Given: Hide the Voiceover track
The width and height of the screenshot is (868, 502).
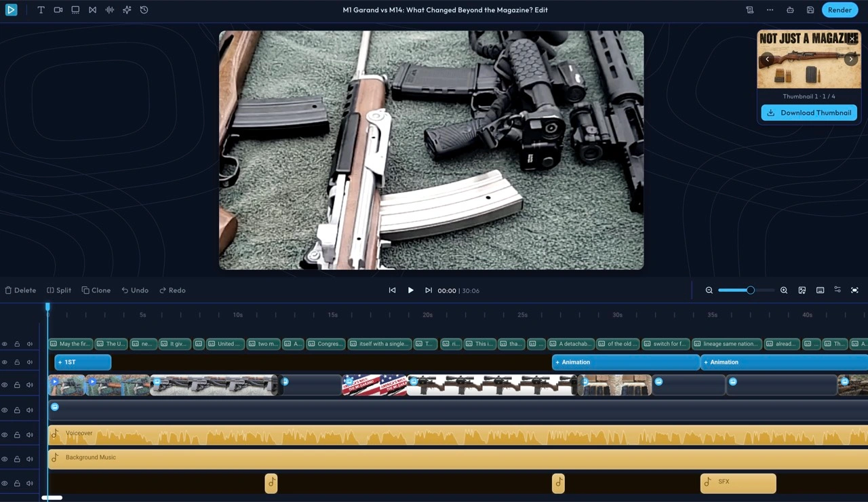Looking at the screenshot, I should coord(5,435).
